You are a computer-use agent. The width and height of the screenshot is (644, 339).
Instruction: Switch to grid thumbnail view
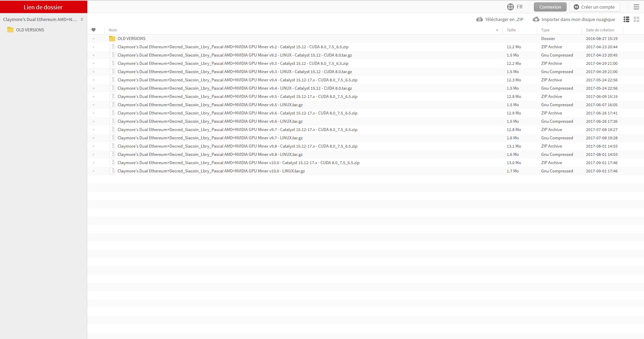(x=637, y=20)
